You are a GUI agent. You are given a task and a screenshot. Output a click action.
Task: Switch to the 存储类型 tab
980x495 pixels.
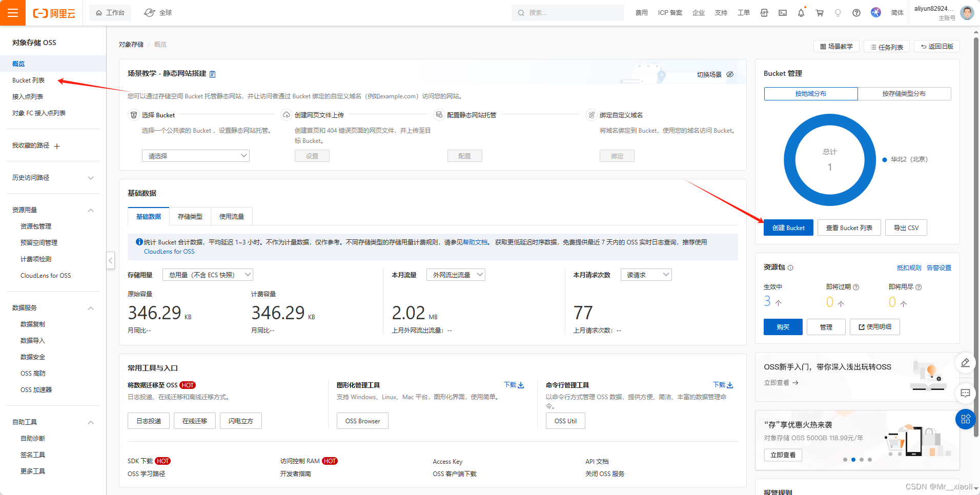tap(190, 217)
